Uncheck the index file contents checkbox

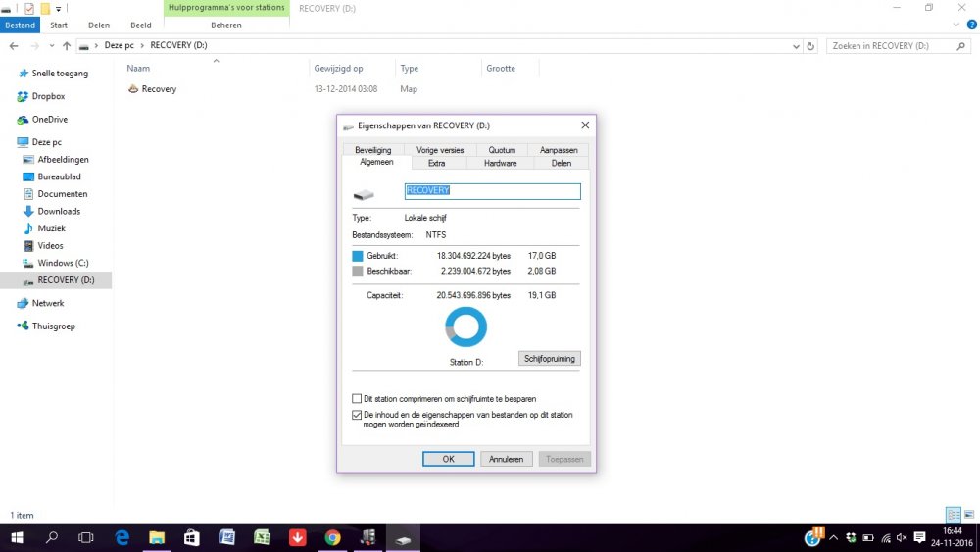(x=357, y=415)
